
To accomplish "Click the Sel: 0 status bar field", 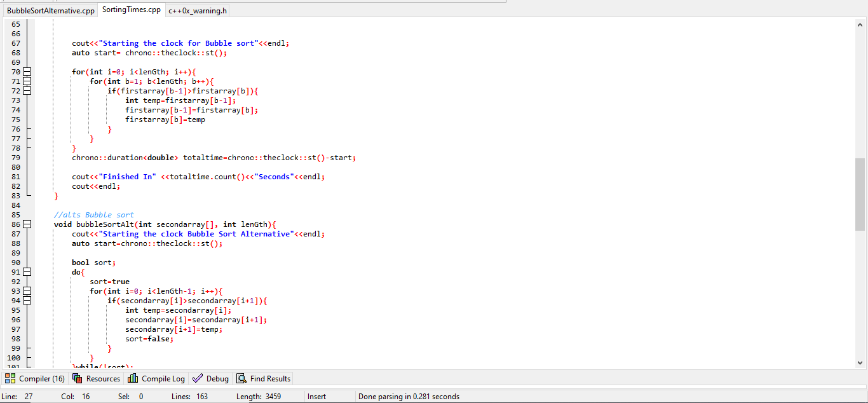I will (x=132, y=396).
